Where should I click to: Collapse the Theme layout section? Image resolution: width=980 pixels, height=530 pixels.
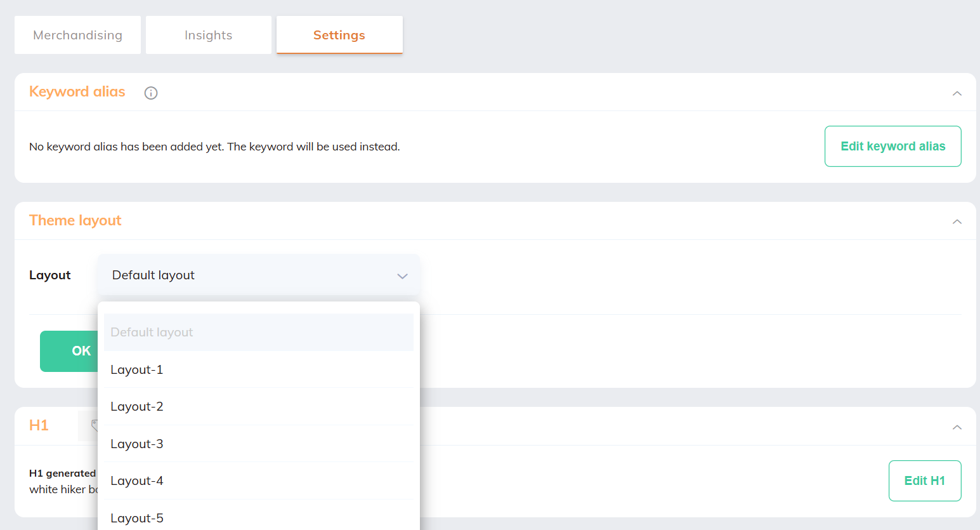point(957,222)
